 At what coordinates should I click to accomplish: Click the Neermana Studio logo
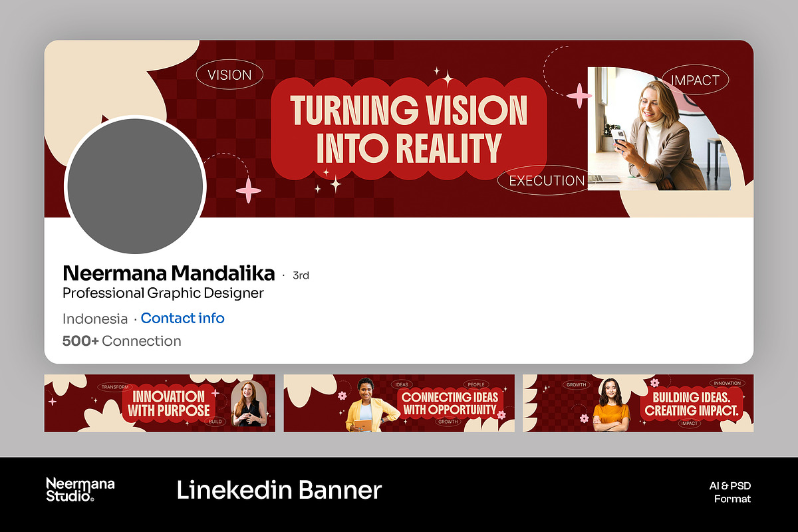80,490
